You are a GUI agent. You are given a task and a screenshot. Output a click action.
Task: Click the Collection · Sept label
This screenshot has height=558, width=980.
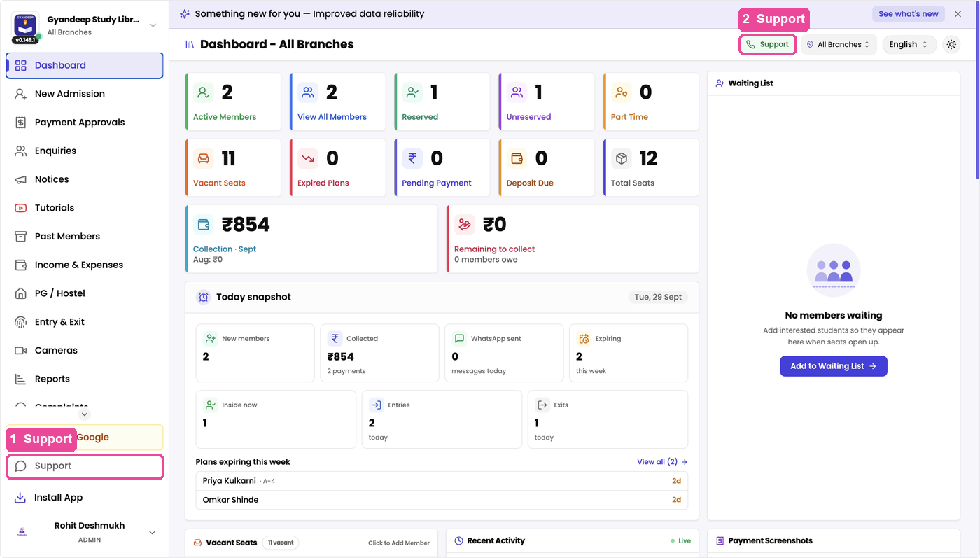225,249
